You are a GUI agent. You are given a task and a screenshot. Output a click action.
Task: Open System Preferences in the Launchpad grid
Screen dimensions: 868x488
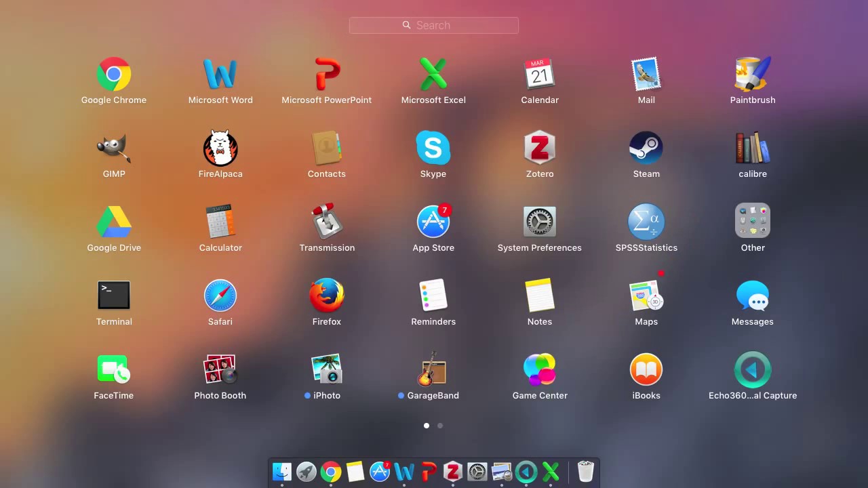(x=540, y=222)
